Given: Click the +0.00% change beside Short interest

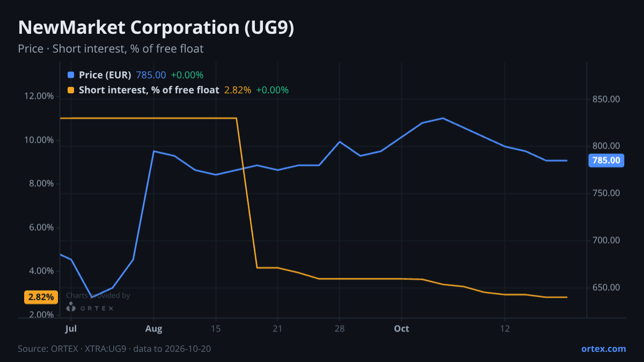Looking at the screenshot, I should [x=273, y=90].
